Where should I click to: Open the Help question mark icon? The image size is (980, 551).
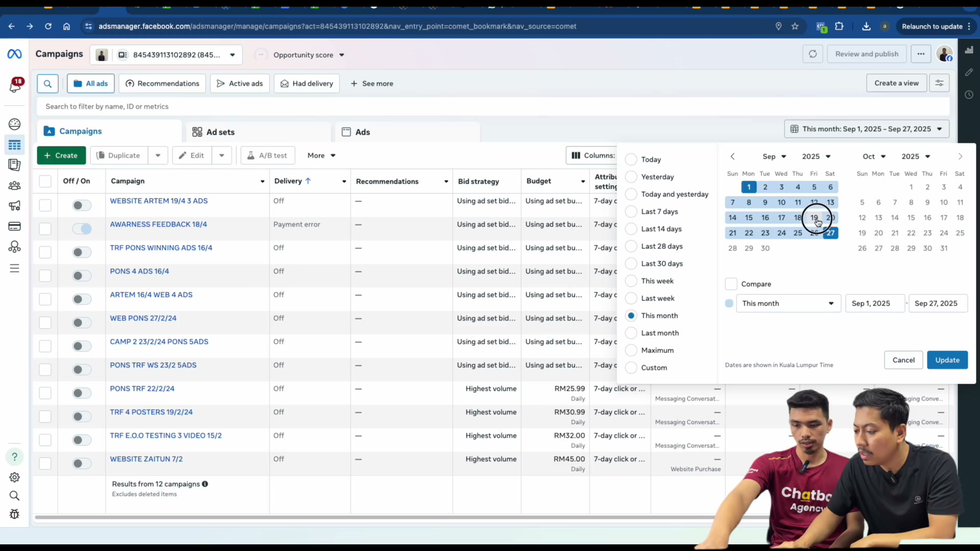pos(14,457)
